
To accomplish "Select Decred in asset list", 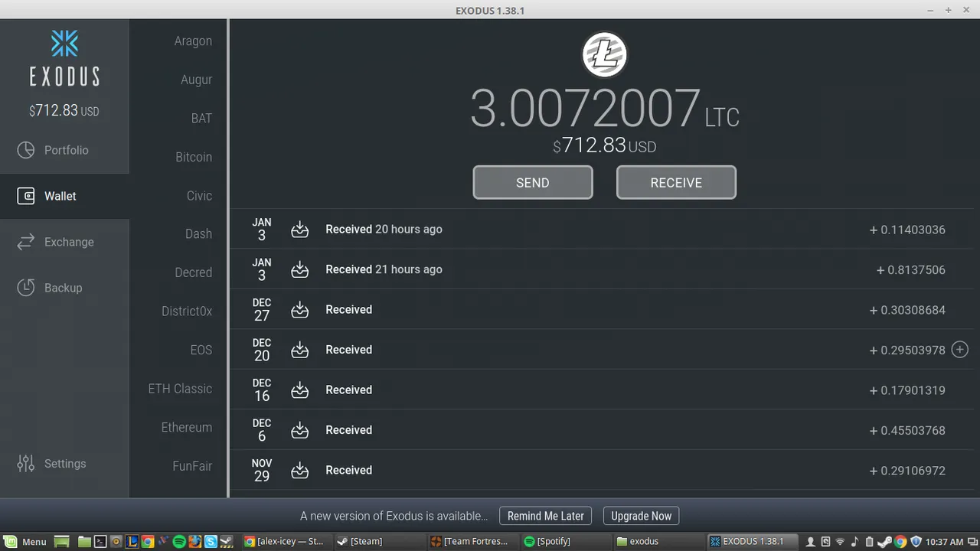I will coord(193,272).
